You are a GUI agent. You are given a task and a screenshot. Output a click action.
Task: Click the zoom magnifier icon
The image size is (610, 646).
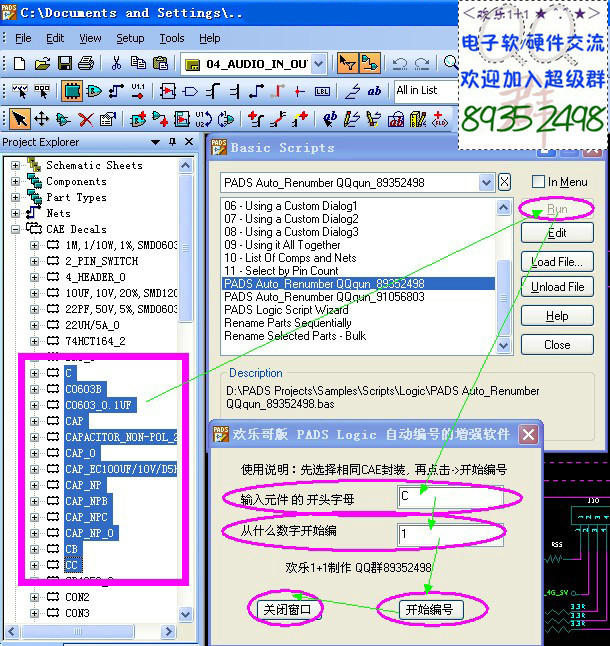[x=451, y=63]
